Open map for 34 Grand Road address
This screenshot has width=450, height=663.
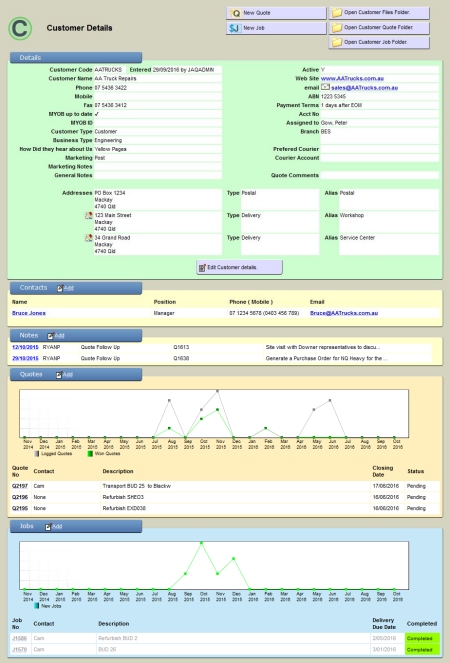coord(89,238)
